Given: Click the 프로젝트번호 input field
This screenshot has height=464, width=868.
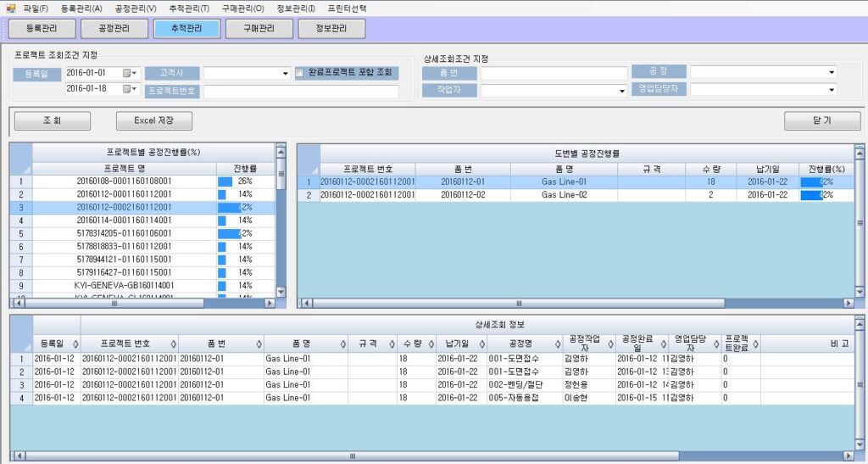Looking at the screenshot, I should pos(300,91).
